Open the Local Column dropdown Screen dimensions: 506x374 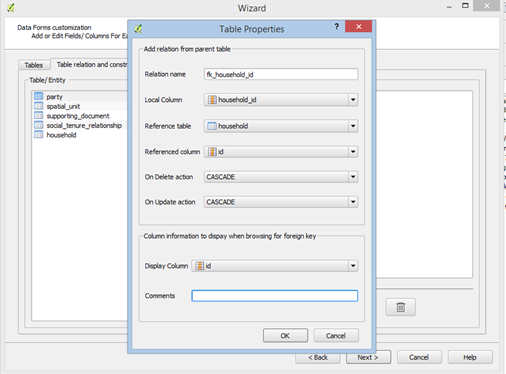(x=353, y=100)
